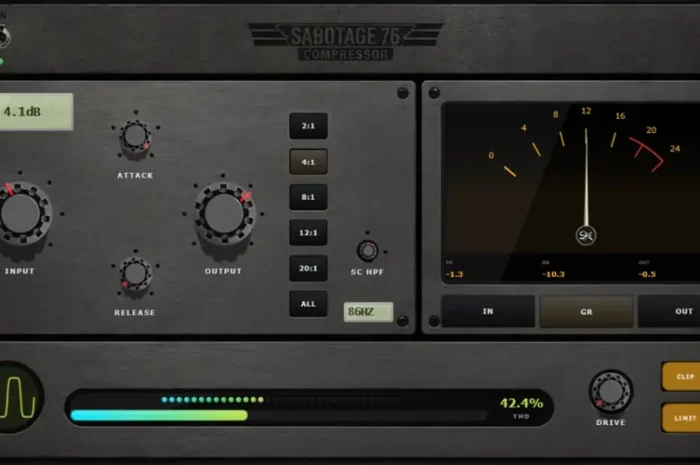Click the 4.1dB value display

(x=36, y=112)
